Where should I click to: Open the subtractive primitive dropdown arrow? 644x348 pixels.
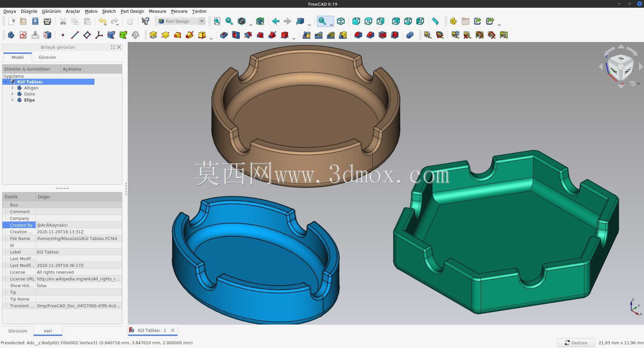[294, 38]
